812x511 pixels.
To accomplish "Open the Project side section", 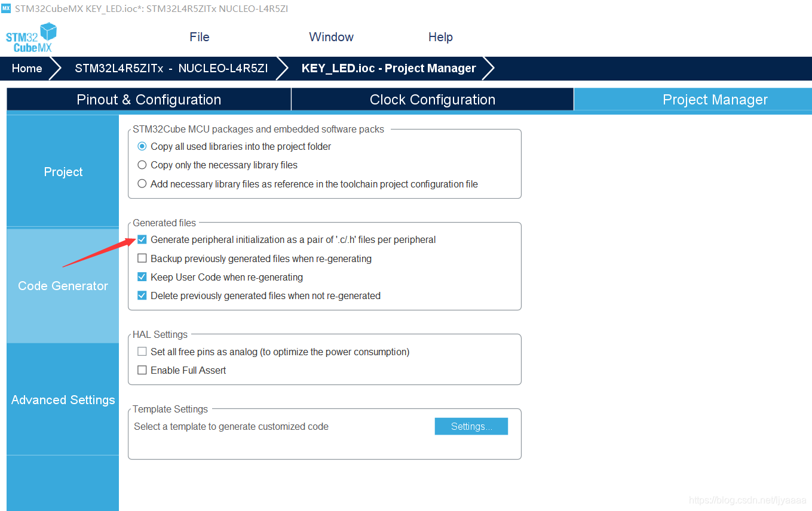I will pyautogui.click(x=63, y=172).
